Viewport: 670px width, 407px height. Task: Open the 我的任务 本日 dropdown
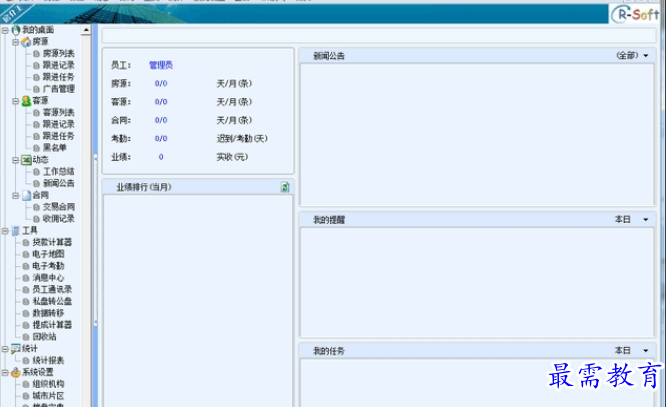click(646, 351)
